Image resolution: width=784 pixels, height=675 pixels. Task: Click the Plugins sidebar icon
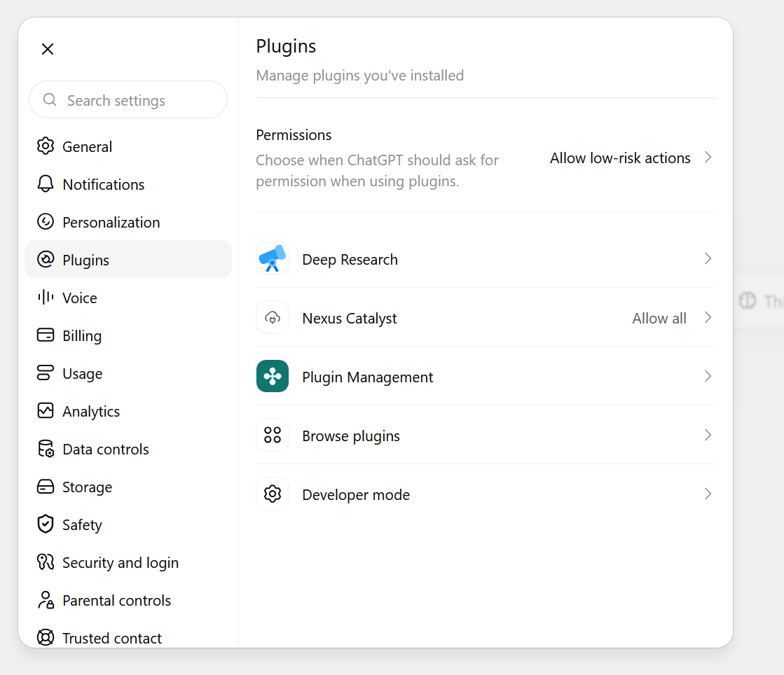(x=46, y=259)
